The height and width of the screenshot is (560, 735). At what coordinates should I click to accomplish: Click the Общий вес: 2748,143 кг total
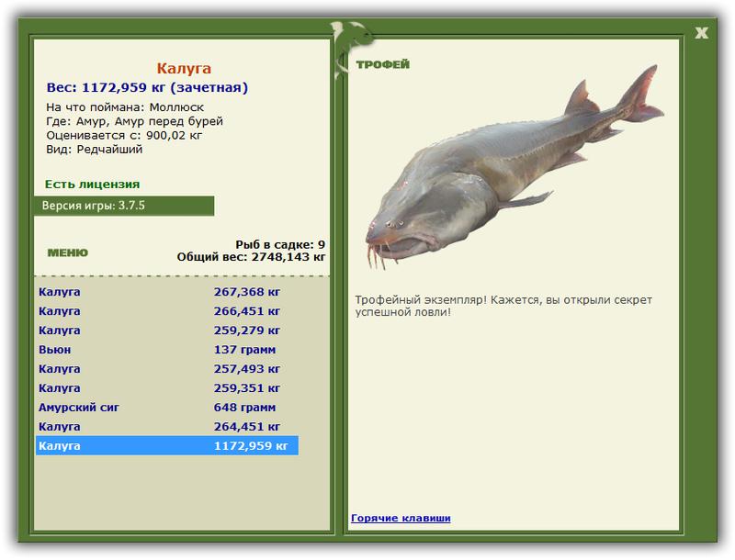[251, 256]
